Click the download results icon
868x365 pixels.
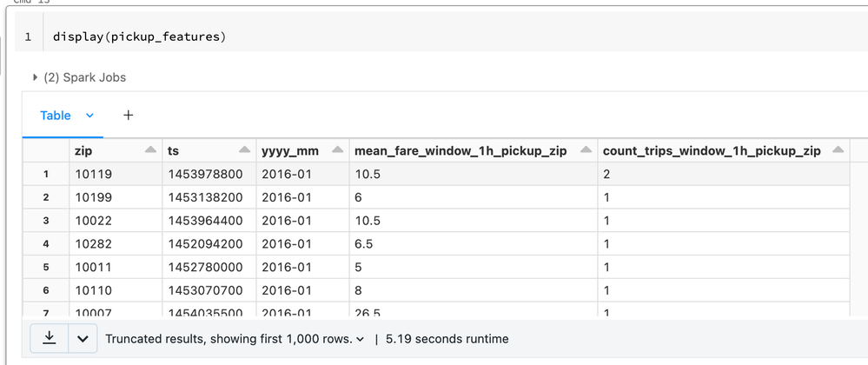[x=50, y=339]
